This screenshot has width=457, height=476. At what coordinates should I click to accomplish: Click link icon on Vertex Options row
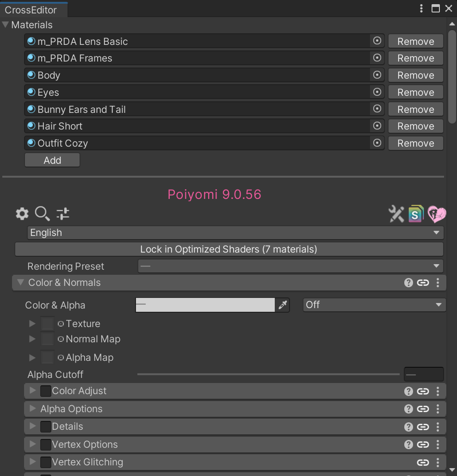point(423,445)
